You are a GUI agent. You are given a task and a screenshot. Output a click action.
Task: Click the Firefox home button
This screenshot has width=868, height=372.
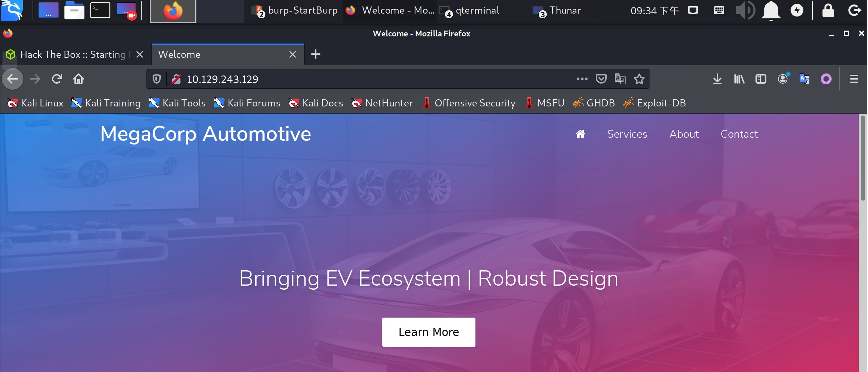(x=79, y=79)
